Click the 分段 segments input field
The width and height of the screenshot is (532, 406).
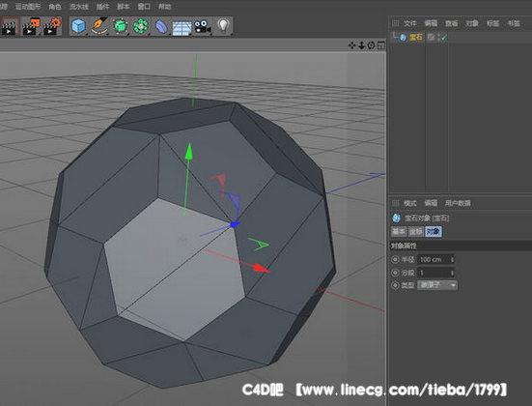pyautogui.click(x=436, y=273)
